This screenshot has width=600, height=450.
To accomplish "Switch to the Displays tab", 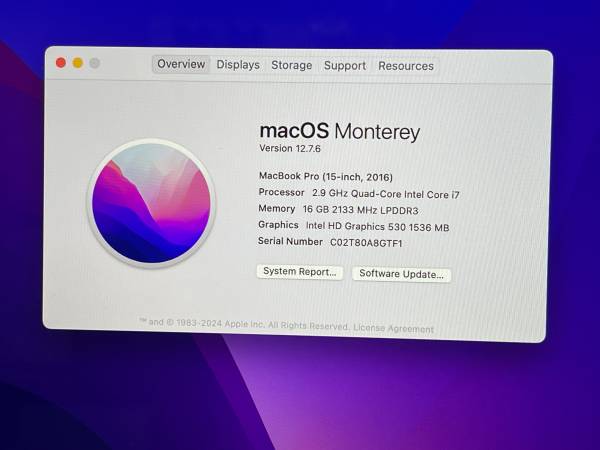I will coord(238,65).
